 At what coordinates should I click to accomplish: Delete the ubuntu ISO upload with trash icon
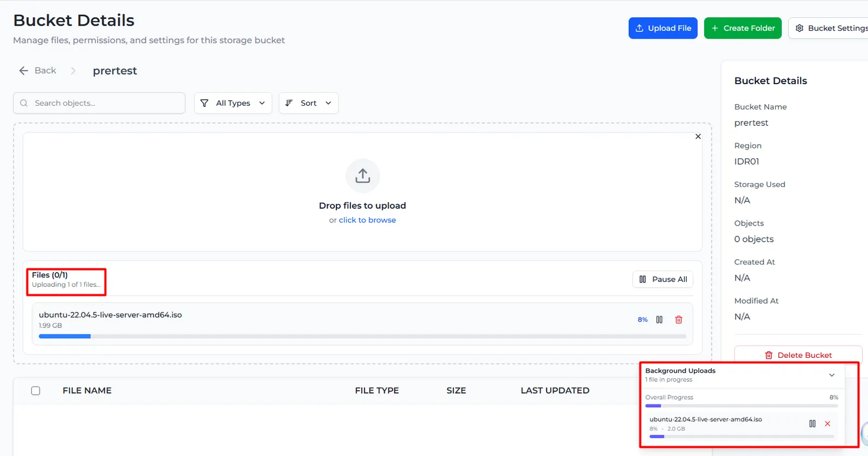tap(679, 320)
